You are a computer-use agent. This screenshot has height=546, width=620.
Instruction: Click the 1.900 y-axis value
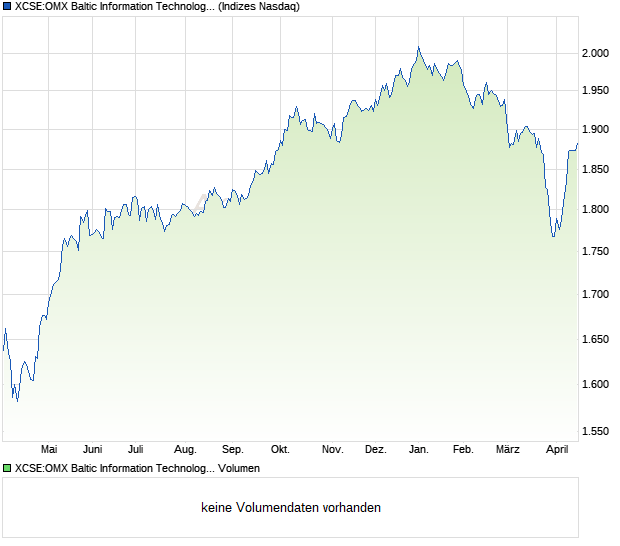click(x=595, y=129)
